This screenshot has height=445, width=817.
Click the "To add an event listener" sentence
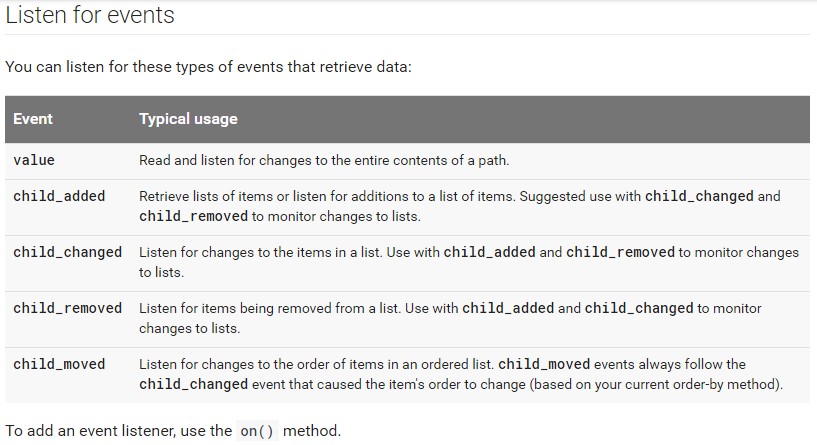click(173, 431)
